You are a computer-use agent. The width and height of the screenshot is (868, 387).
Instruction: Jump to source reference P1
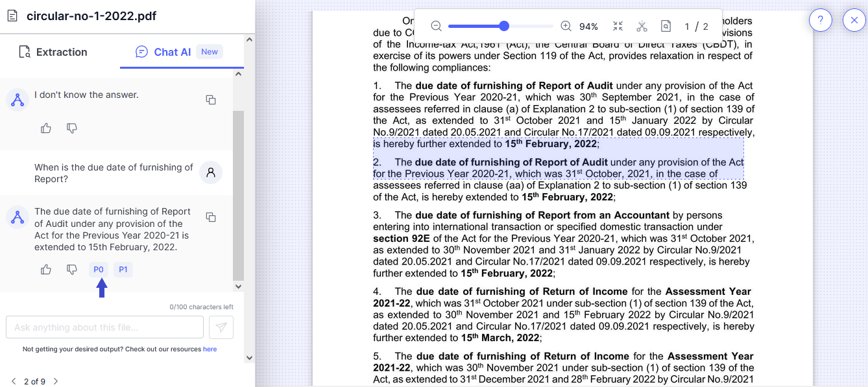point(123,270)
